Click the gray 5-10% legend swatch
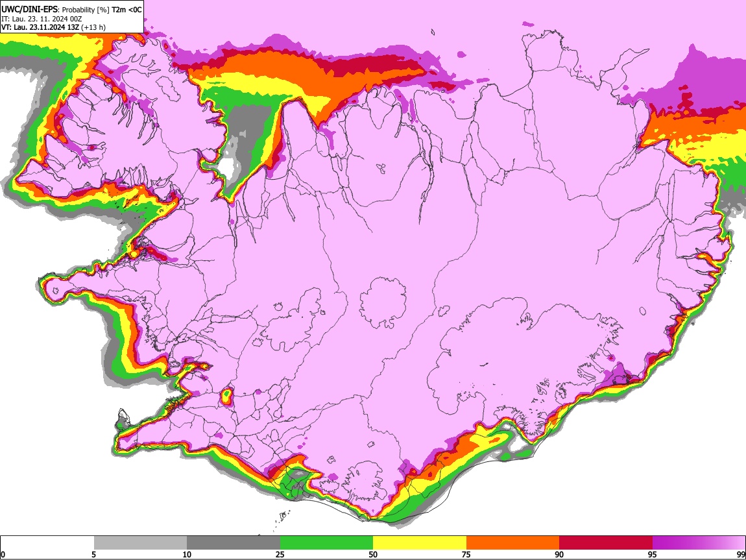This screenshot has width=746, height=560. coord(140,542)
